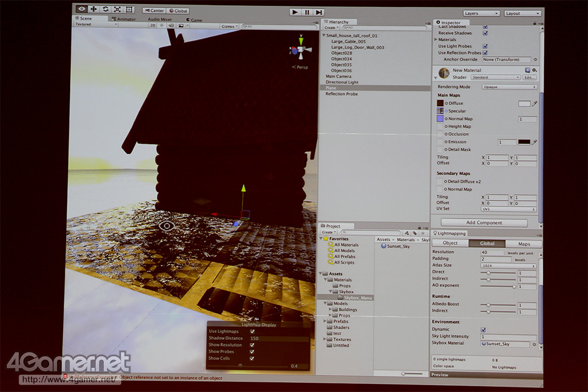Select the Rotate tool
The image size is (588, 392).
[x=106, y=9]
